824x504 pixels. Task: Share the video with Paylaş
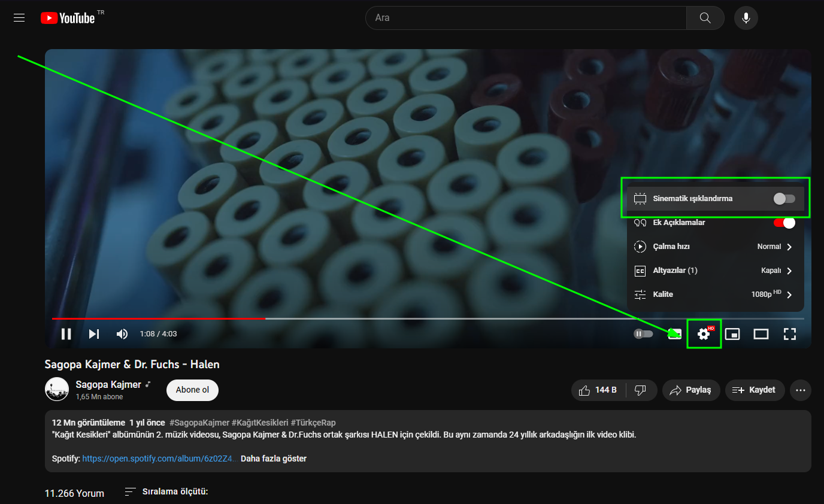pos(691,390)
